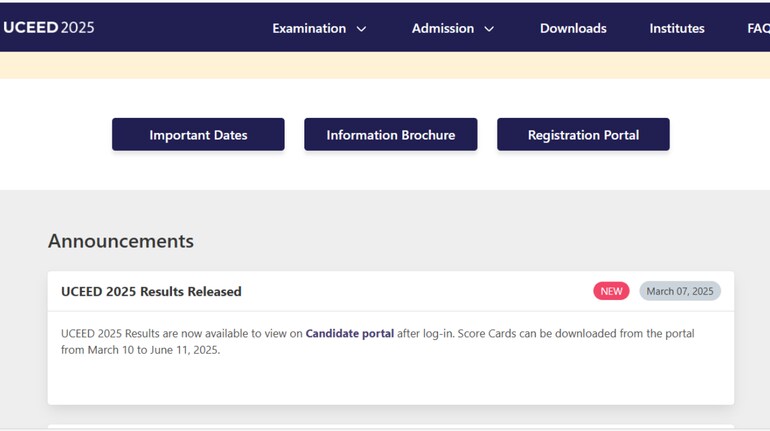Open the Admission menu

coord(442,28)
